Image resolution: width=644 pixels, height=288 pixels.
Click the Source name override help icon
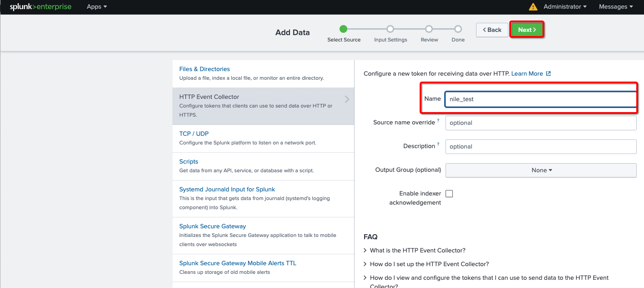pos(438,121)
